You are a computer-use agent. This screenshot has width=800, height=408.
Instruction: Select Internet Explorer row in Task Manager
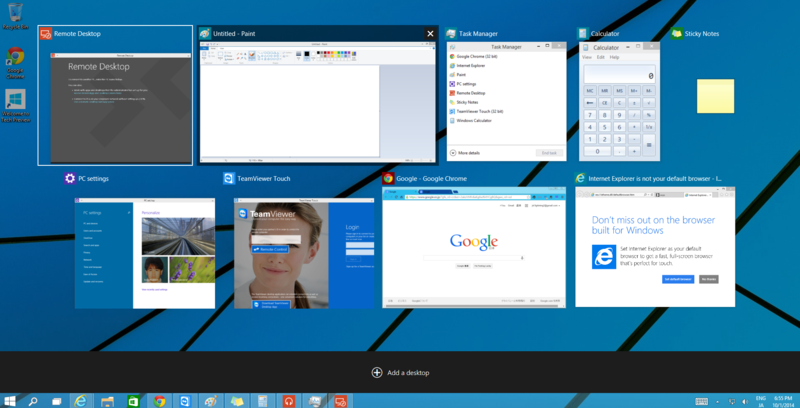(x=506, y=65)
